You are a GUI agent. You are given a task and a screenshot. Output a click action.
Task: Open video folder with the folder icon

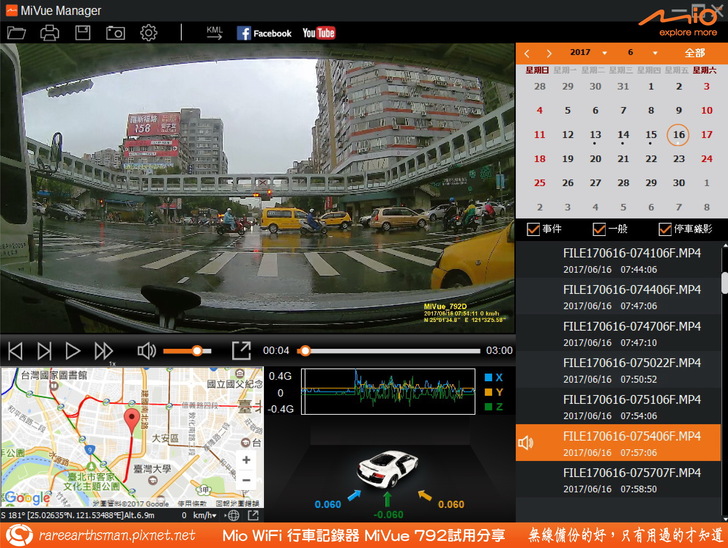[x=16, y=33]
